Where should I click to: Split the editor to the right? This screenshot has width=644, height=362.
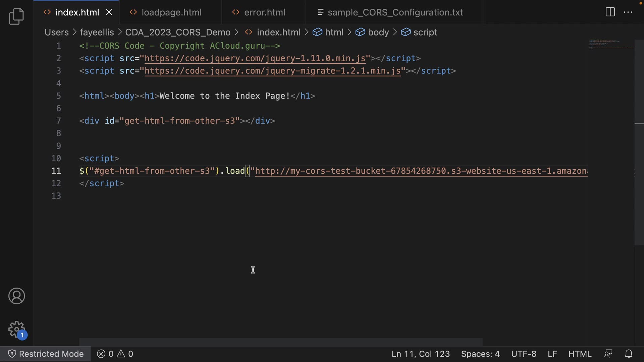pyautogui.click(x=610, y=12)
